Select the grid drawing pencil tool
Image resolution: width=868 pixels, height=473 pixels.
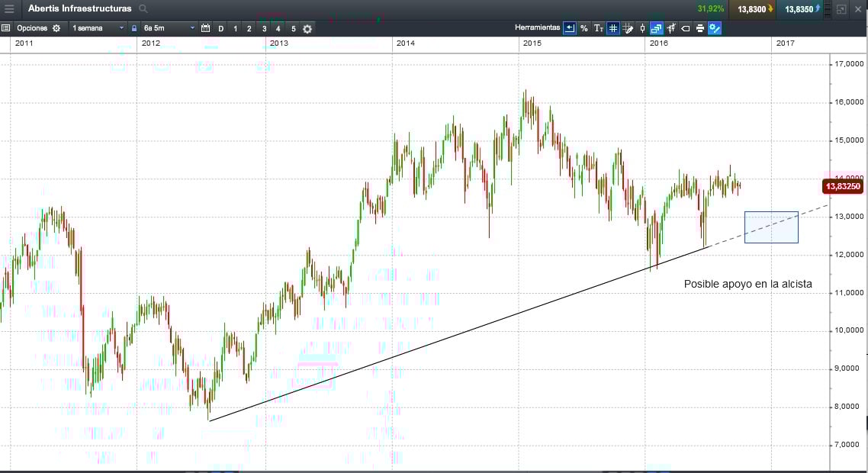pos(628,28)
